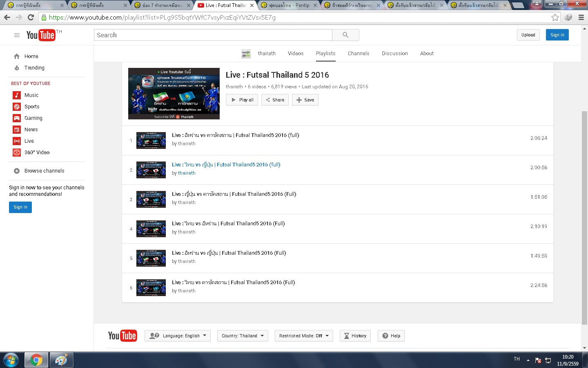Switch to the Channels tab
The image size is (588, 368).
coord(359,54)
